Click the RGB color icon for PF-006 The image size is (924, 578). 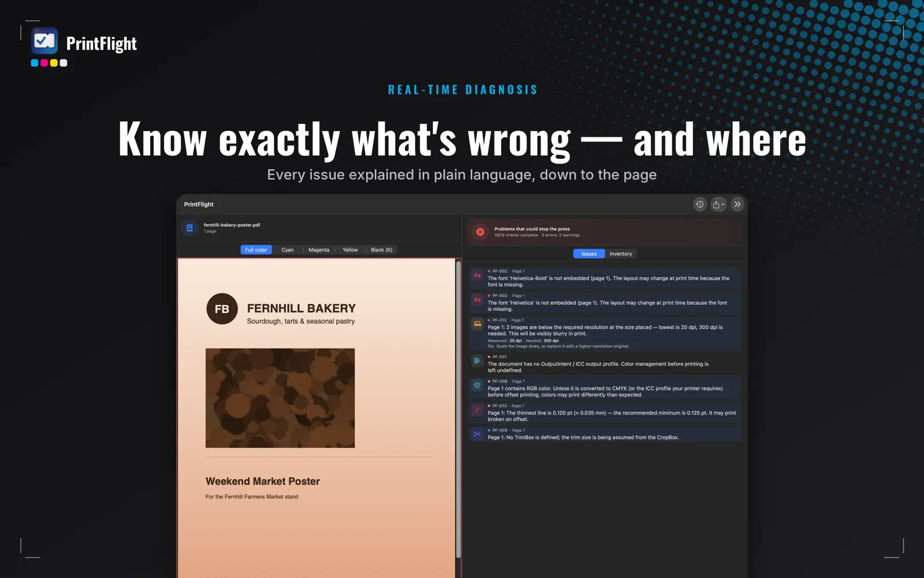pos(477,385)
